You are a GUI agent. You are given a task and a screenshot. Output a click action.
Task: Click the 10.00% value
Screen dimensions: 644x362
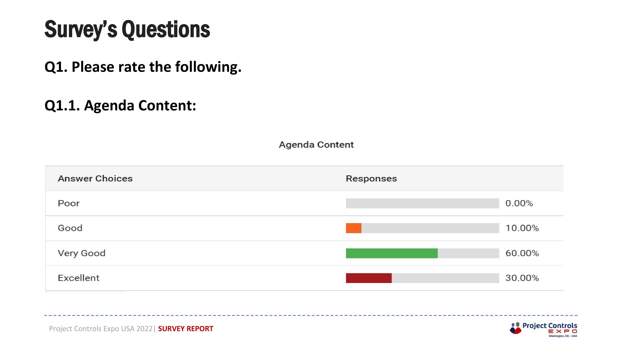click(522, 228)
